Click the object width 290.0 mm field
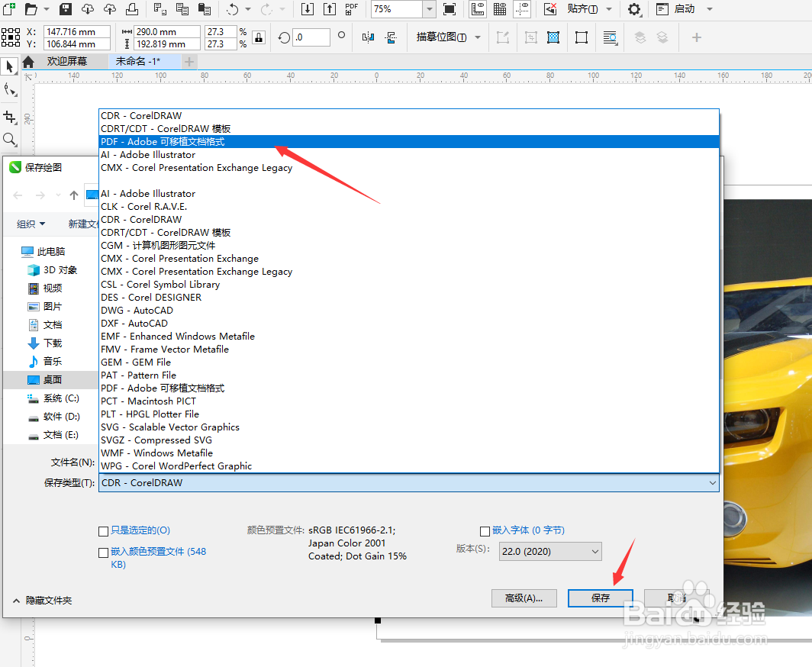This screenshot has width=812, height=667. pos(166,31)
